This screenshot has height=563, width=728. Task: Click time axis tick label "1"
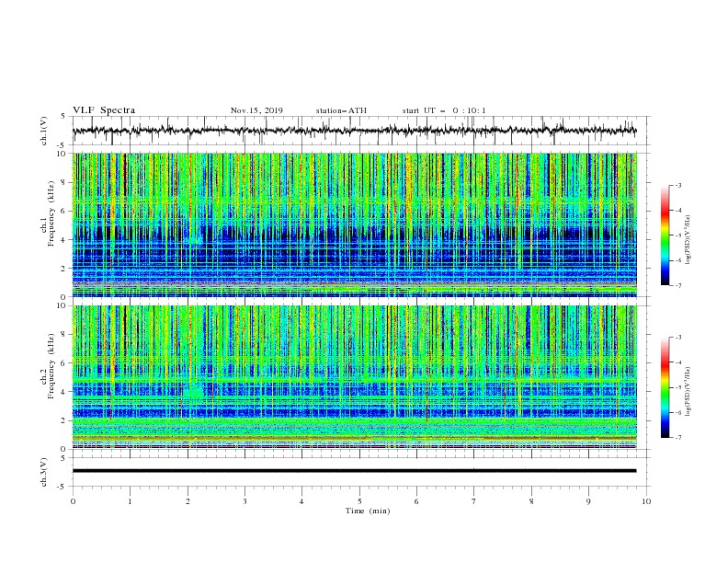pyautogui.click(x=130, y=501)
